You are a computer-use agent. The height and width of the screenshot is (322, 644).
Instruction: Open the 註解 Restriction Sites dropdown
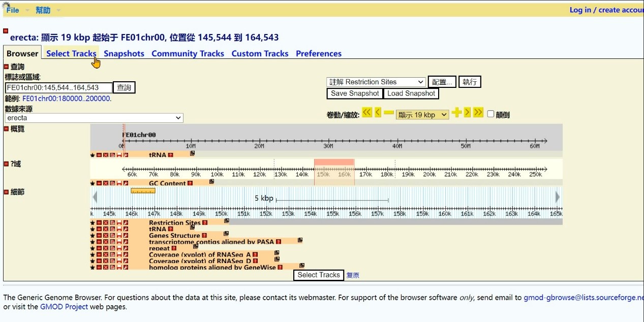[x=376, y=82]
